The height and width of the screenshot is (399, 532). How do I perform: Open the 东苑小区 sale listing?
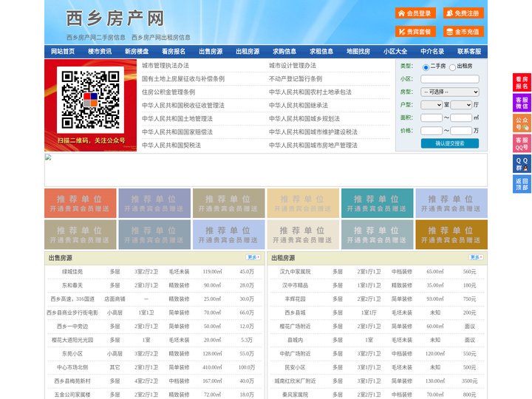pyautogui.click(x=72, y=353)
